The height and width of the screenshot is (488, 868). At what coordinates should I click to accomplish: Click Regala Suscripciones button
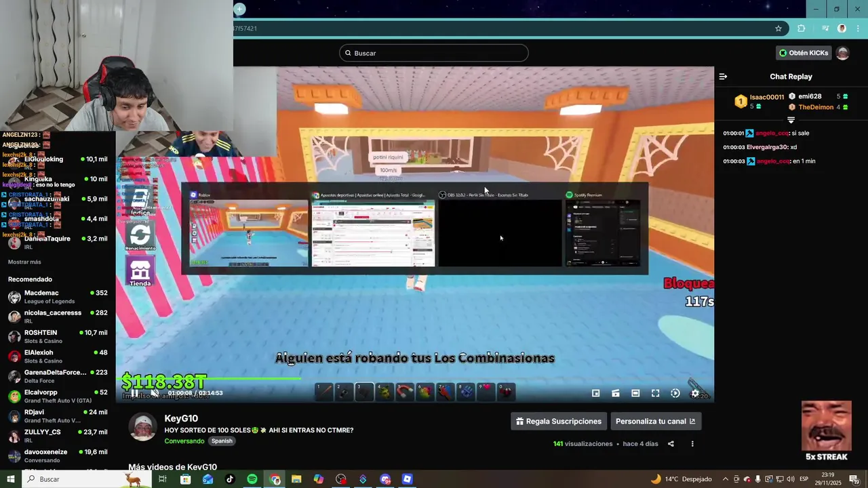coord(559,421)
